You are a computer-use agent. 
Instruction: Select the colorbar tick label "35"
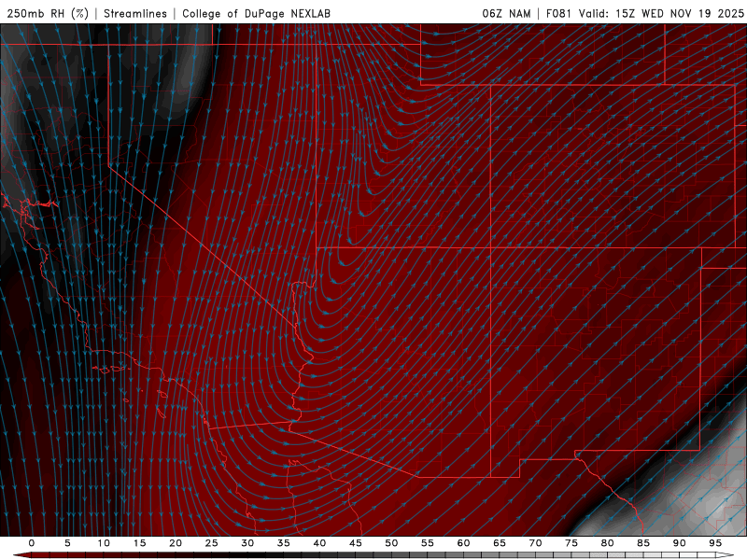click(x=283, y=543)
